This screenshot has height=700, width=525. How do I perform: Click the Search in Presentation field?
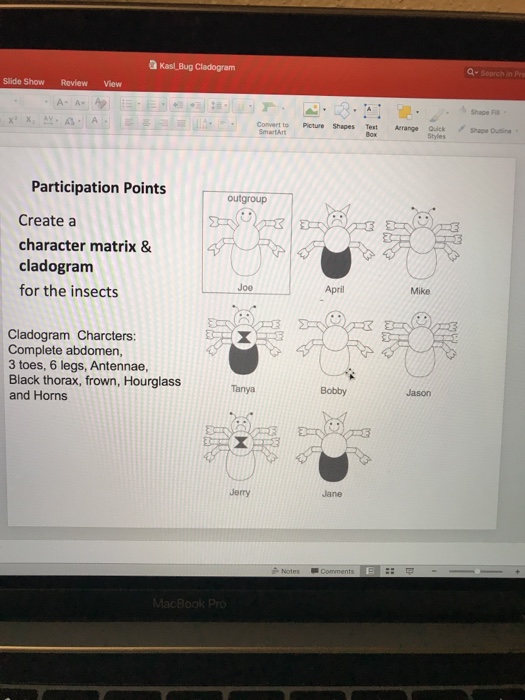[x=494, y=73]
